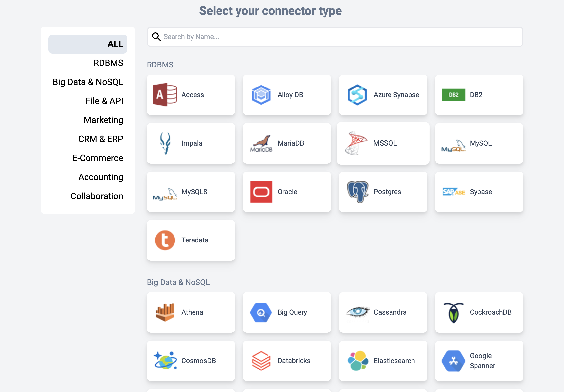Select the Impala antelope icon
This screenshot has height=392, width=564.
(165, 143)
